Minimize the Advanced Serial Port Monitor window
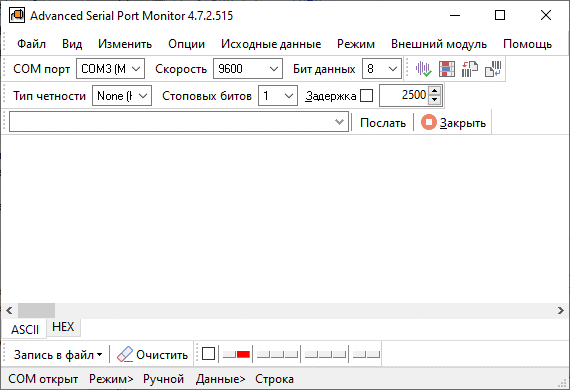Image resolution: width=570 pixels, height=390 pixels. coord(455,15)
